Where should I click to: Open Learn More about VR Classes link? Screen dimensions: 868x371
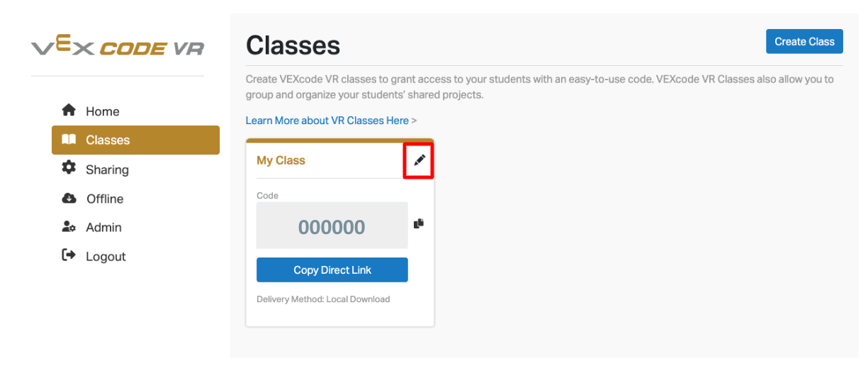pyautogui.click(x=327, y=121)
